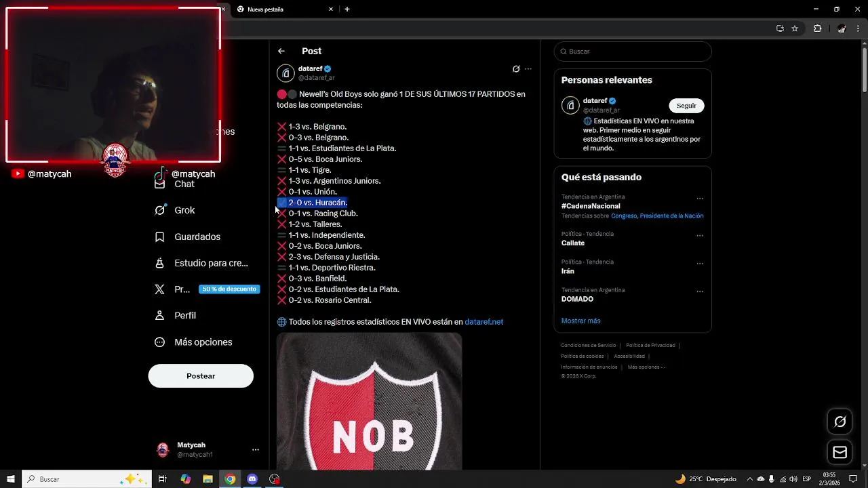
Task: Open Chrome profile avatar
Action: [x=842, y=28]
